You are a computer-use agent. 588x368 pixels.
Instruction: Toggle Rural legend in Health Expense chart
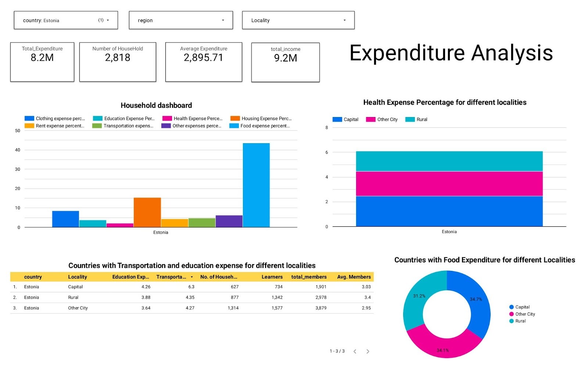410,120
